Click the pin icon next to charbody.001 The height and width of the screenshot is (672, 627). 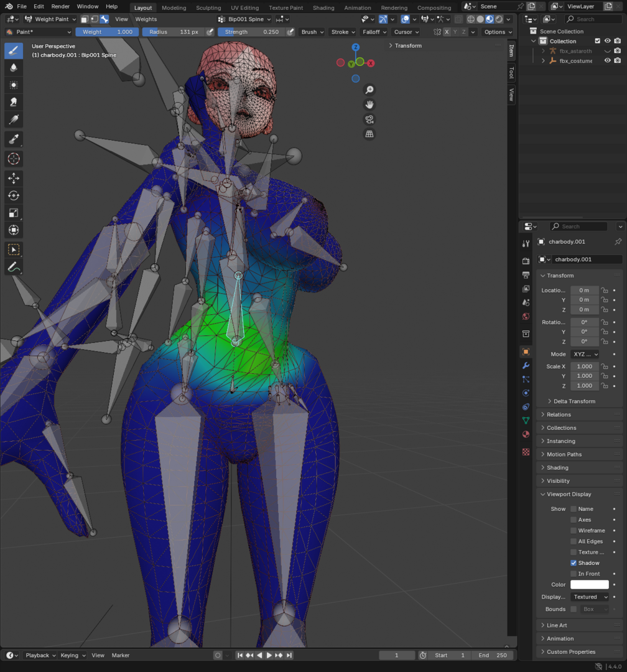pyautogui.click(x=618, y=241)
